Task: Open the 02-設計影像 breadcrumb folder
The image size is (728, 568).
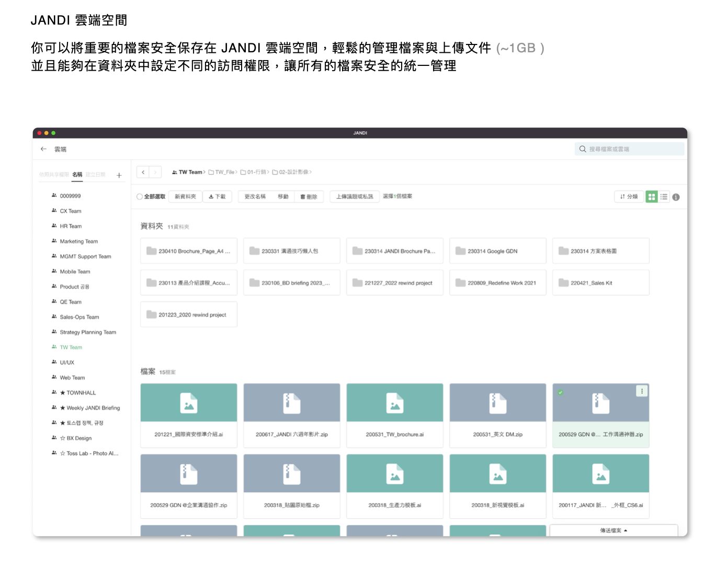Action: (292, 172)
